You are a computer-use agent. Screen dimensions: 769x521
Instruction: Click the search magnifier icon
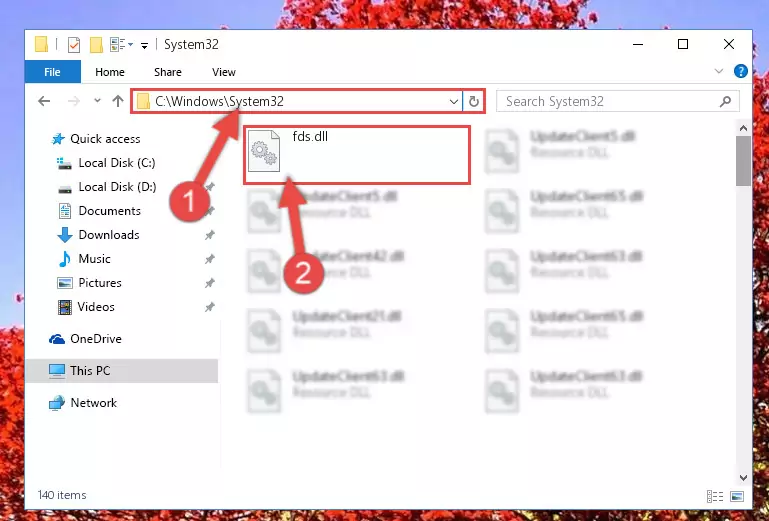(725, 101)
